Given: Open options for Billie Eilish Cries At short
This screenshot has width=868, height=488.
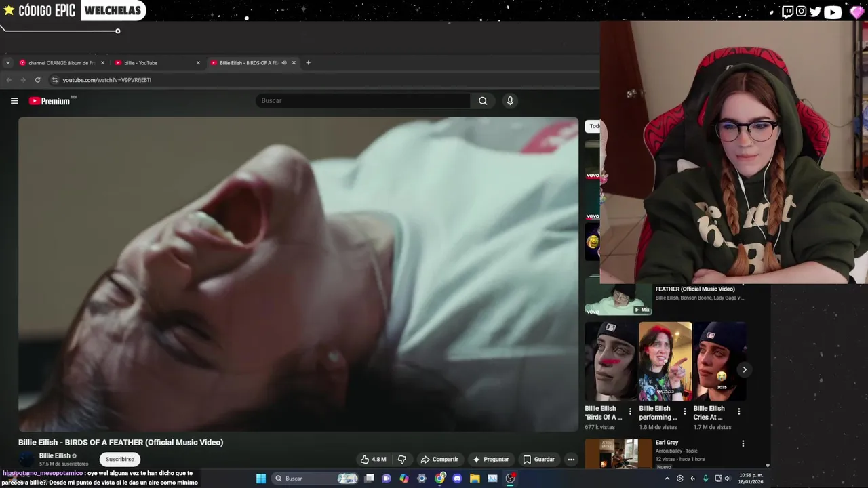Looking at the screenshot, I should pyautogui.click(x=738, y=411).
